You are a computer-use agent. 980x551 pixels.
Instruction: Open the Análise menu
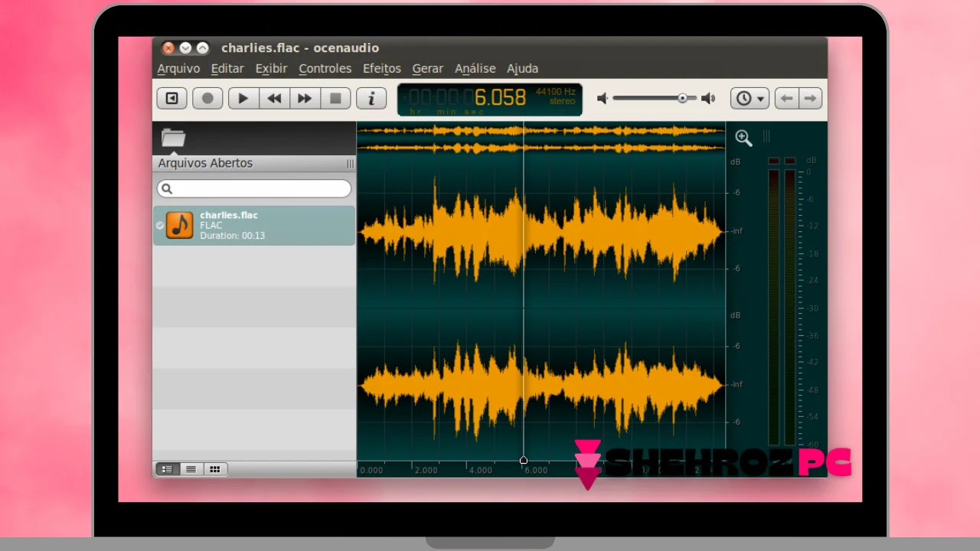pyautogui.click(x=475, y=68)
